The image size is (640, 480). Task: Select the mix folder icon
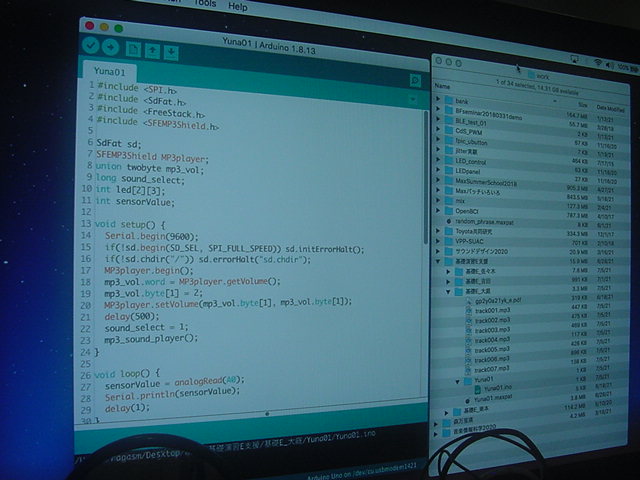click(x=449, y=200)
